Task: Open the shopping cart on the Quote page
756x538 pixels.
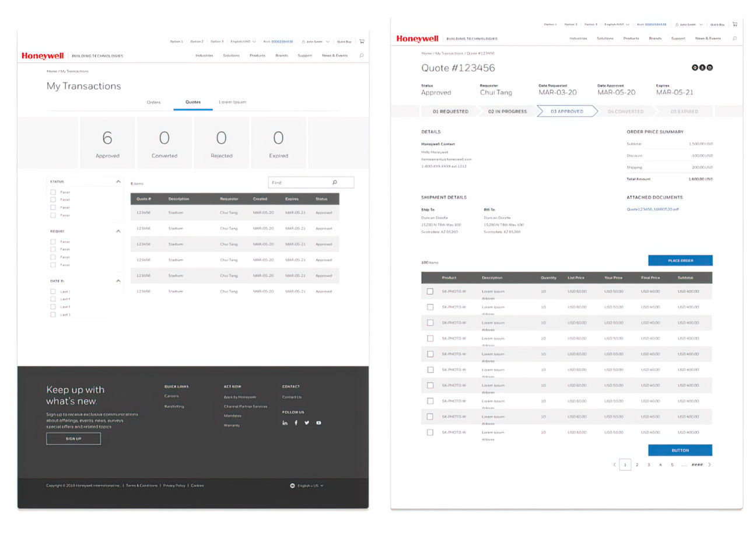Action: [x=734, y=24]
